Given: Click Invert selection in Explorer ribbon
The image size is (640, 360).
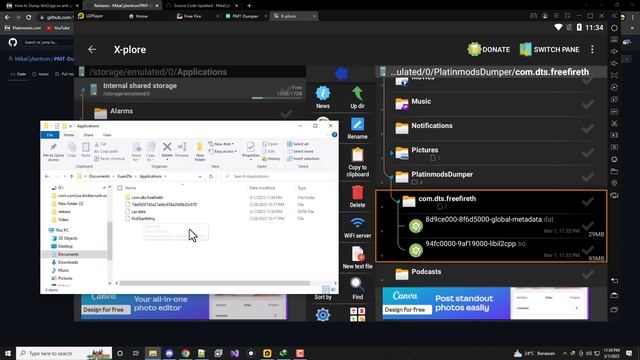Looking at the screenshot, I should pos(303,158).
